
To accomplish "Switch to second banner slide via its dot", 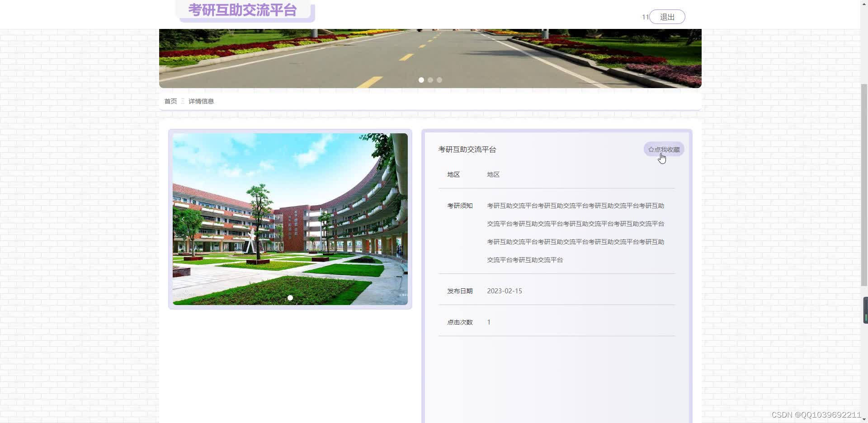I will (430, 80).
